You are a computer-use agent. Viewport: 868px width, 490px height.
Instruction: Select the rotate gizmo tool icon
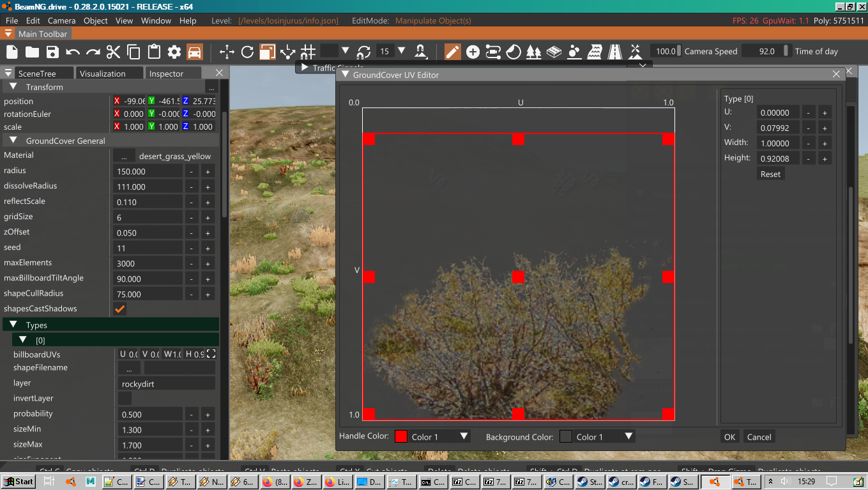pyautogui.click(x=247, y=52)
